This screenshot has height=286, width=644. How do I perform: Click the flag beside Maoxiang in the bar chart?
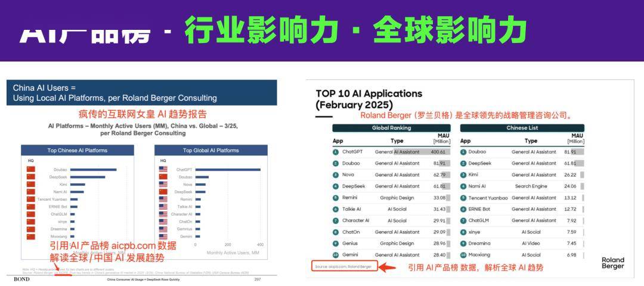pos(31,236)
